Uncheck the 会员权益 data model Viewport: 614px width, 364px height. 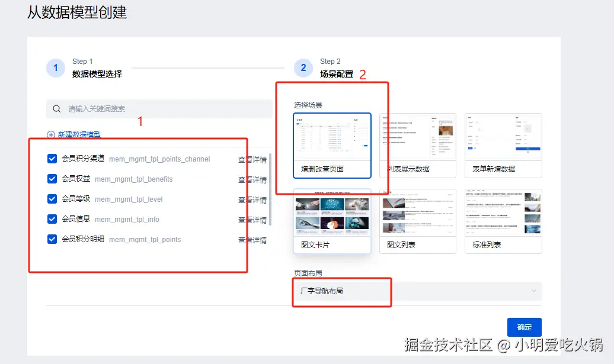point(52,179)
